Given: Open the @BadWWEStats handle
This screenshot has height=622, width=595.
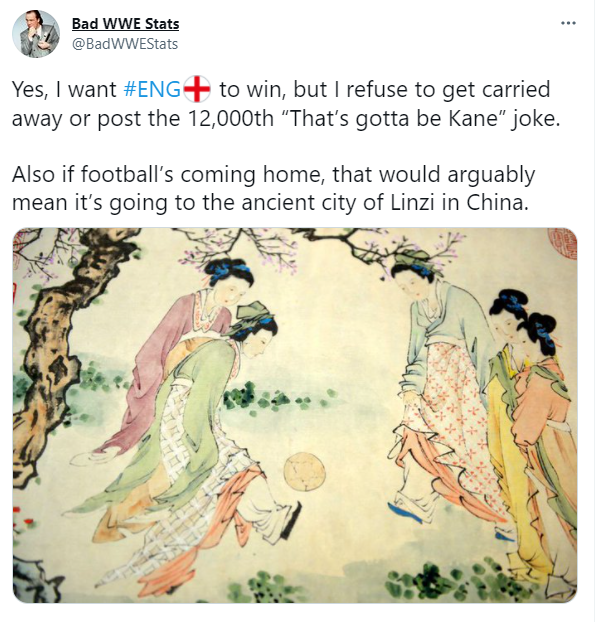Looking at the screenshot, I should (x=125, y=44).
